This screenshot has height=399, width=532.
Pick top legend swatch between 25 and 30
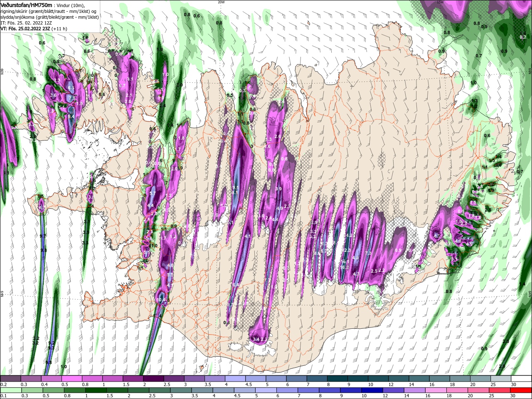pyautogui.click(x=501, y=379)
